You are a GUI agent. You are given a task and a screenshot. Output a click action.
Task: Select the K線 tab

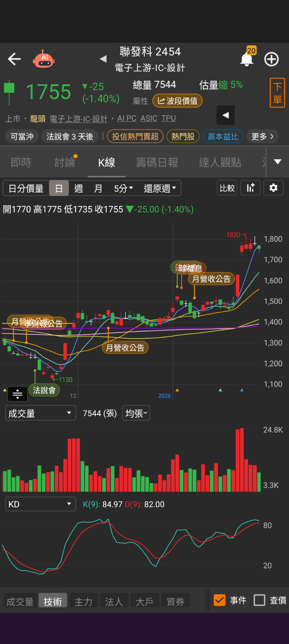pyautogui.click(x=106, y=163)
